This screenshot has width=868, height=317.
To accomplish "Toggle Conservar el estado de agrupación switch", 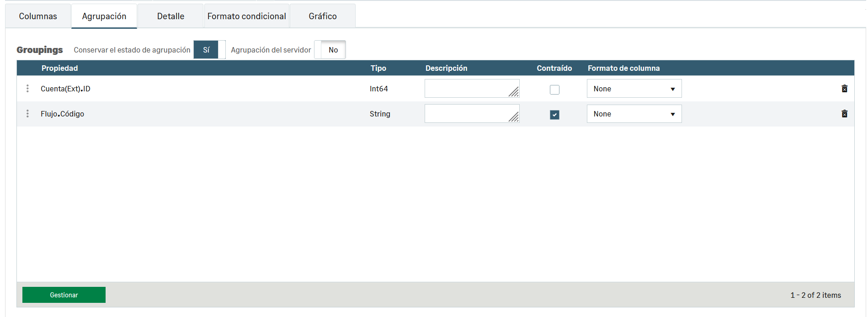I will point(209,50).
